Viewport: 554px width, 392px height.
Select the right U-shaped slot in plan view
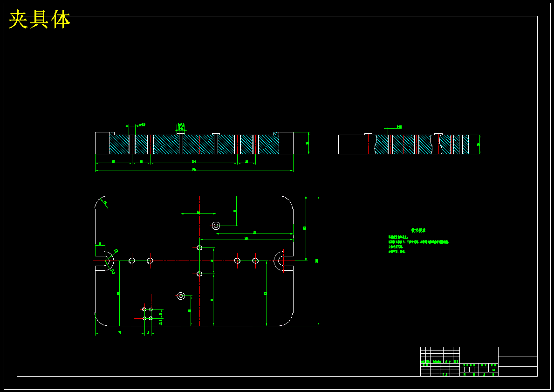(x=283, y=261)
